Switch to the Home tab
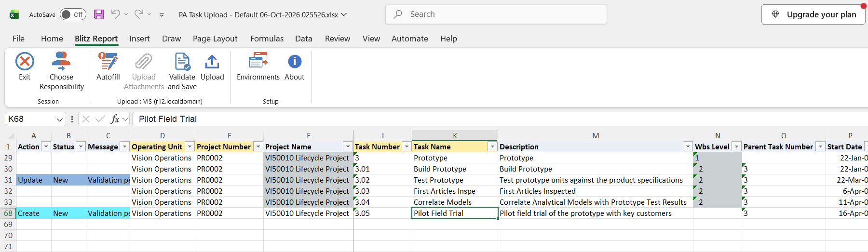 [52, 39]
